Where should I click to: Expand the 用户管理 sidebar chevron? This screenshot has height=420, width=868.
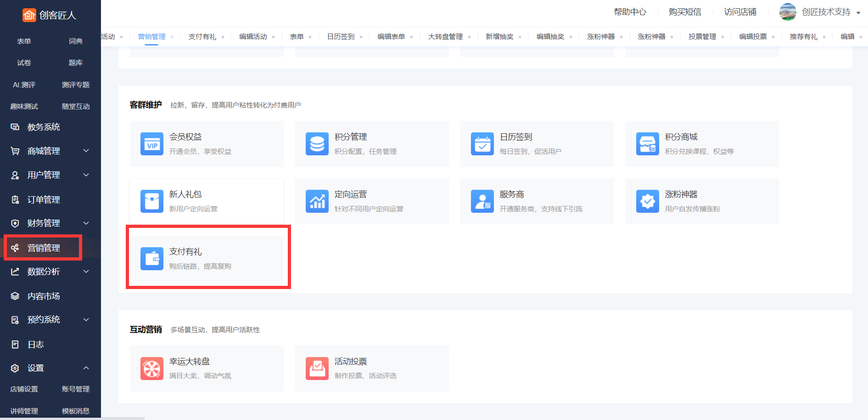click(x=86, y=175)
